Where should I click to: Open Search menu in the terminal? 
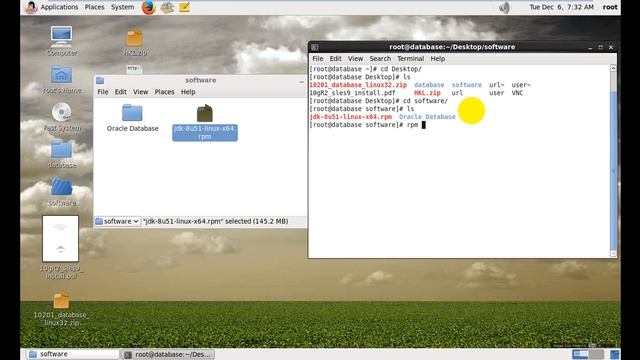click(x=380, y=59)
